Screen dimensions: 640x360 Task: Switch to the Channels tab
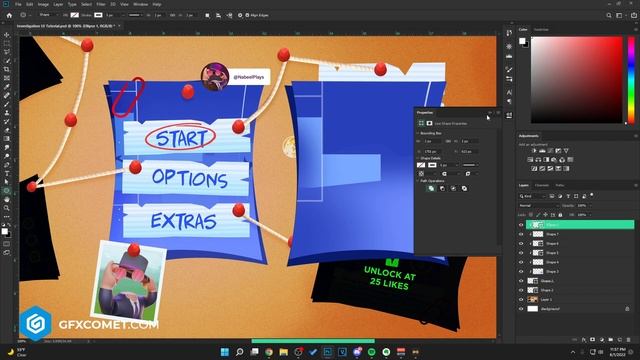pos(542,185)
